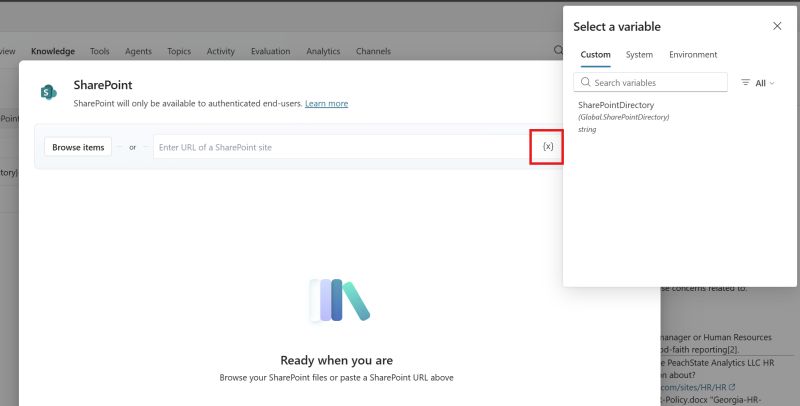The width and height of the screenshot is (800, 406).
Task: Open the Agents tab
Action: click(x=138, y=51)
